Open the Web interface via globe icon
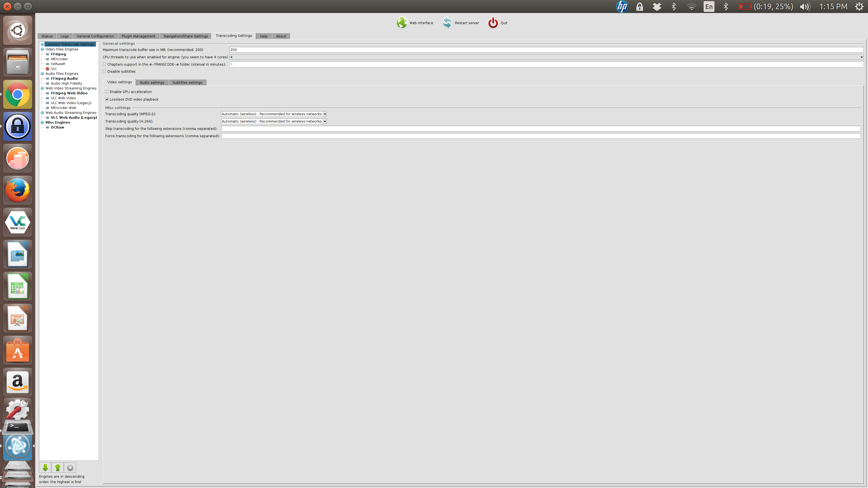The height and width of the screenshot is (488, 868). click(401, 23)
